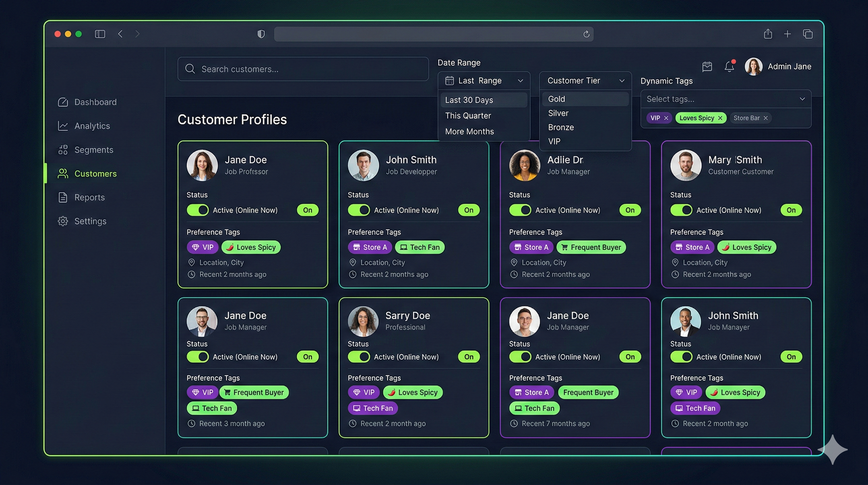Click the browser back arrow

[x=120, y=34]
